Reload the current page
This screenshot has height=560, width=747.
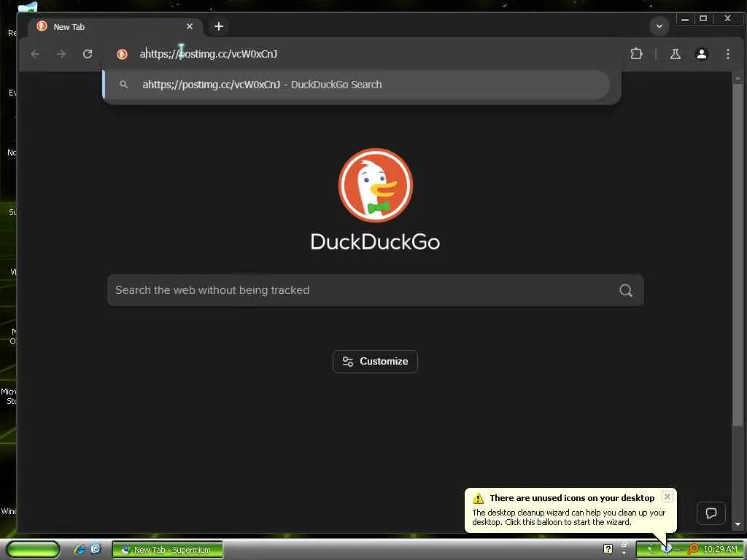[88, 54]
